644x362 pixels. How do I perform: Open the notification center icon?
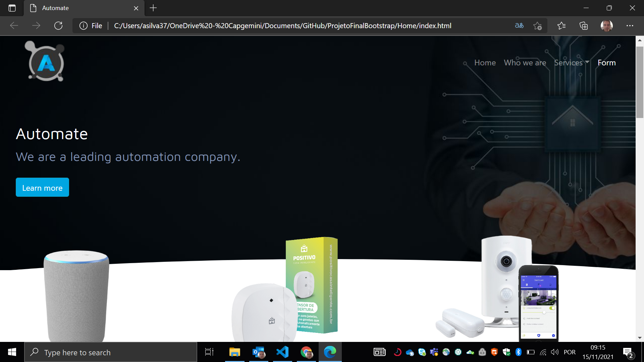(628, 353)
